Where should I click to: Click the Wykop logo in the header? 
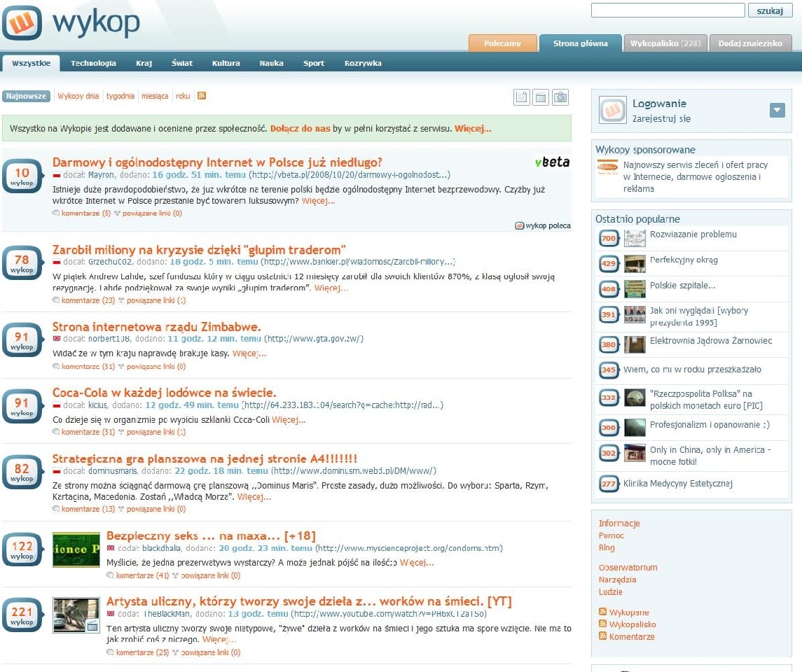point(70,22)
